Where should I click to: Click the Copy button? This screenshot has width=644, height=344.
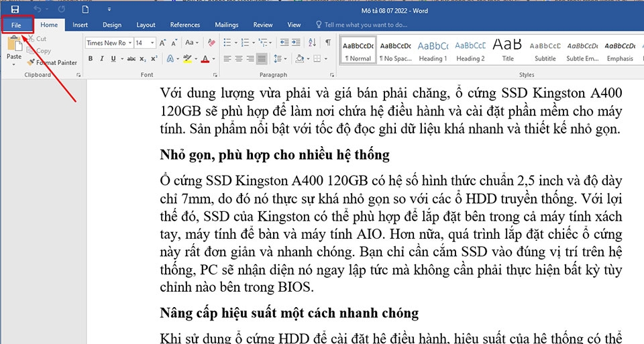tap(39, 51)
